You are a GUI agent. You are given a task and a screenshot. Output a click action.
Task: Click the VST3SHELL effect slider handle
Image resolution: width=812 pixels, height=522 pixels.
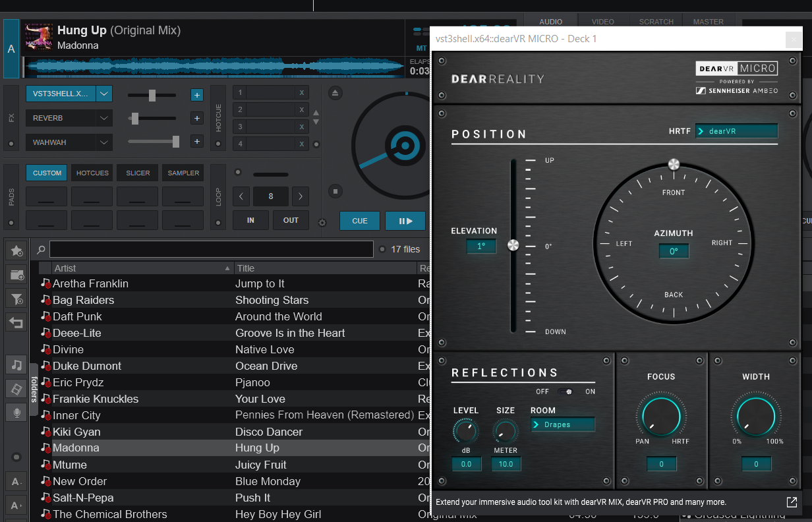pos(152,95)
